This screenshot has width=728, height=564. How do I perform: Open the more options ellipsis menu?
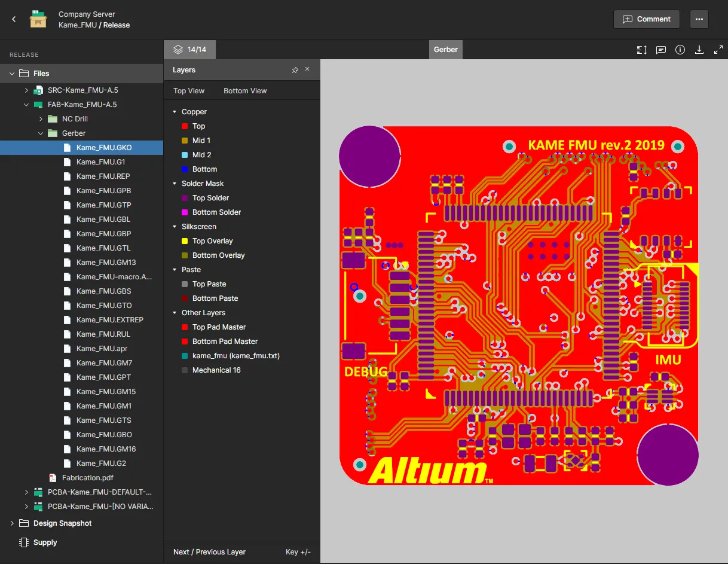(x=699, y=19)
